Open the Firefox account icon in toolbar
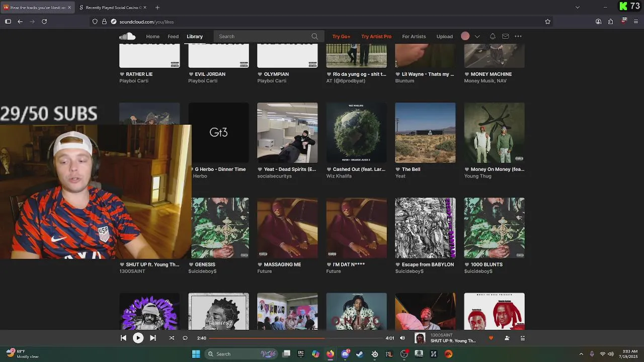 (598, 22)
